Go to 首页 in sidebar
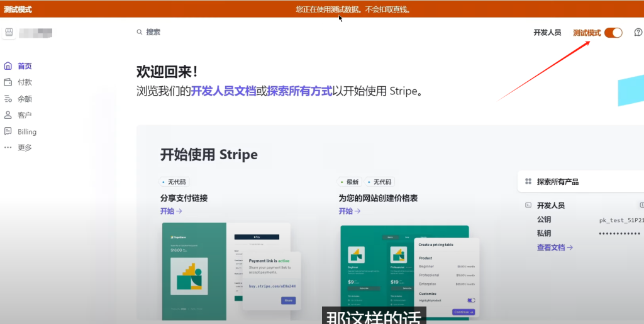644x324 pixels. point(25,66)
